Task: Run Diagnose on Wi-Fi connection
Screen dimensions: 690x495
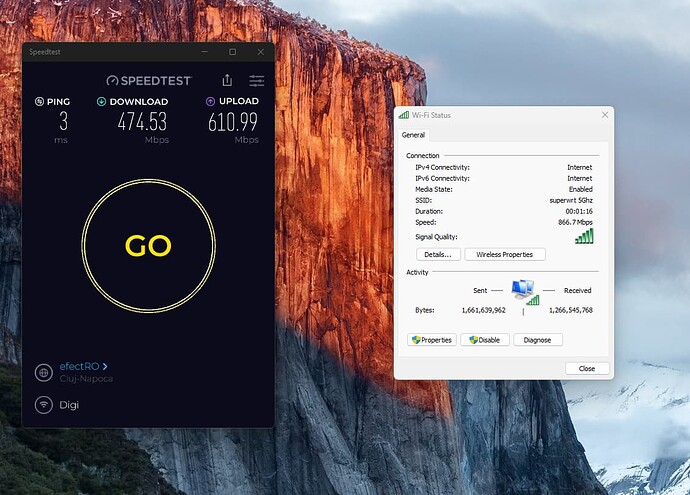Action: [538, 340]
